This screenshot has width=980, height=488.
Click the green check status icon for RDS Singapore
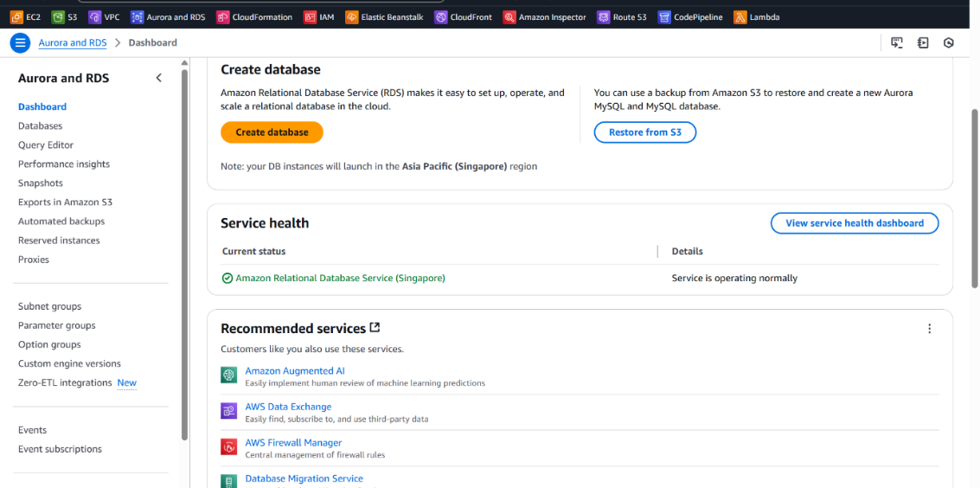coord(227,278)
